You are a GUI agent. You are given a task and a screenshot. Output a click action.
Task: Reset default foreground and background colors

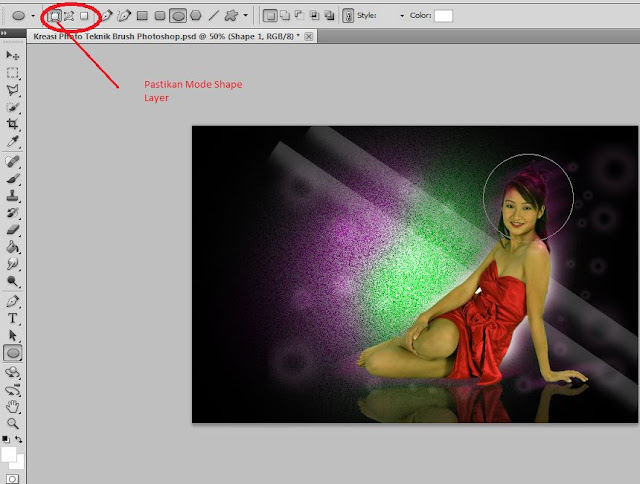[5, 440]
